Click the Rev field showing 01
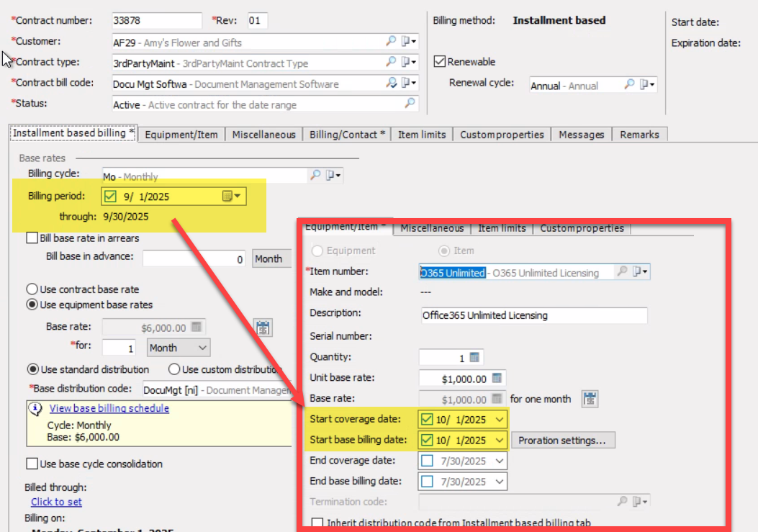Viewport: 758px width, 532px height. pos(257,20)
